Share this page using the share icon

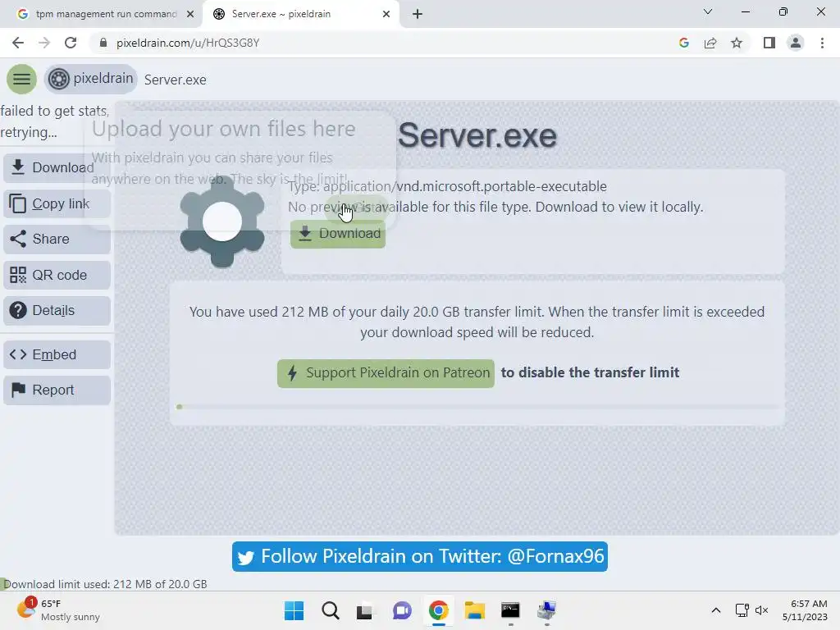[710, 43]
